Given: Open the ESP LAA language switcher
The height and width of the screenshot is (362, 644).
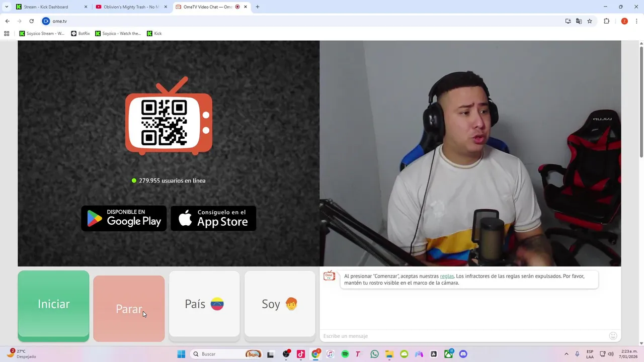Looking at the screenshot, I should point(590,354).
